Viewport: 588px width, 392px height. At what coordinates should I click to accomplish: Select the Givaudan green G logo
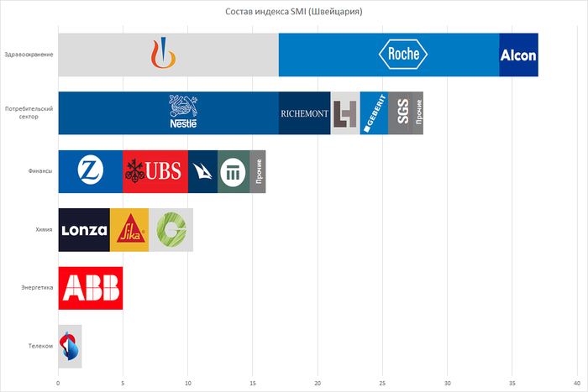pyautogui.click(x=171, y=230)
